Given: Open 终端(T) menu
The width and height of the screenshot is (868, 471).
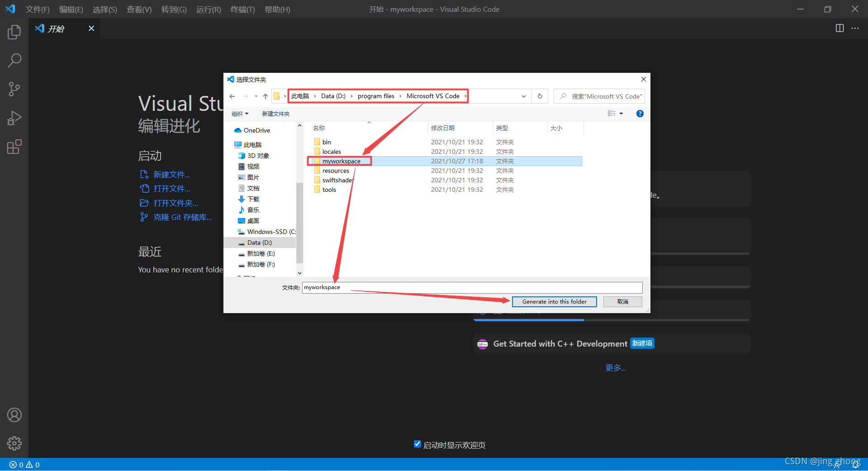Looking at the screenshot, I should click(243, 10).
